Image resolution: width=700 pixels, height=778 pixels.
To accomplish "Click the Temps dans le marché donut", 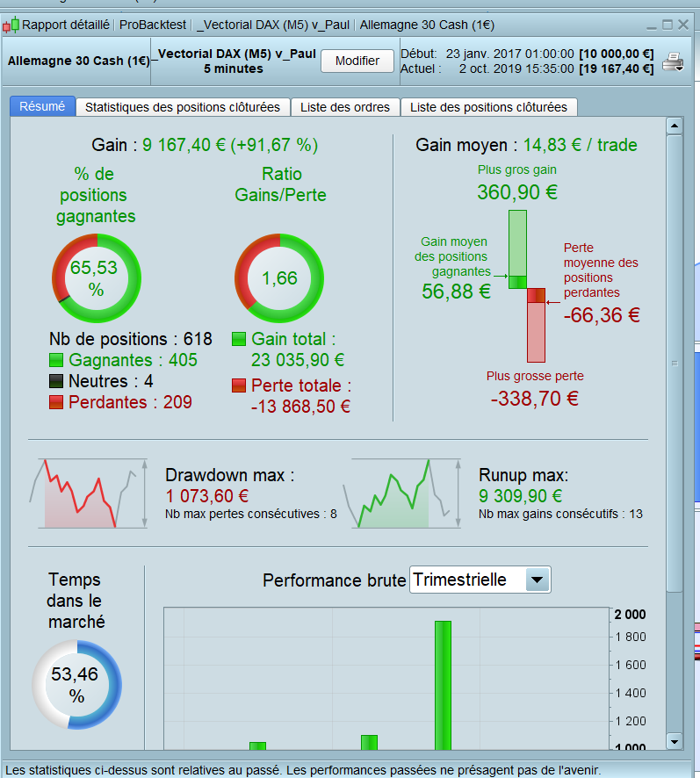I will (x=76, y=685).
